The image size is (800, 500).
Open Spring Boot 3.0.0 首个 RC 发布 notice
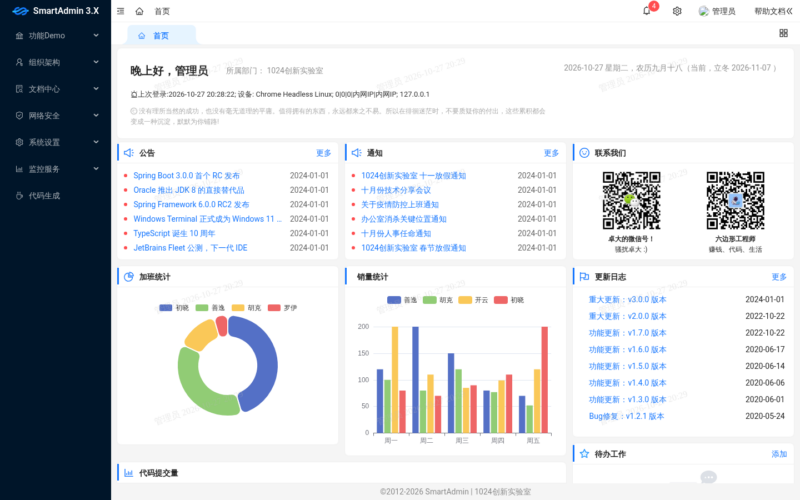(x=186, y=176)
